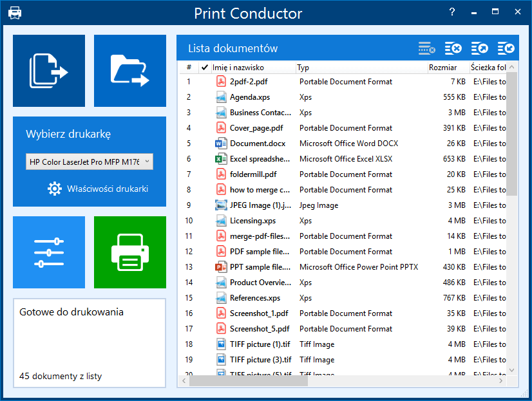The height and width of the screenshot is (401, 532).
Task: Open Właściwości drukarki link
Action: point(108,189)
